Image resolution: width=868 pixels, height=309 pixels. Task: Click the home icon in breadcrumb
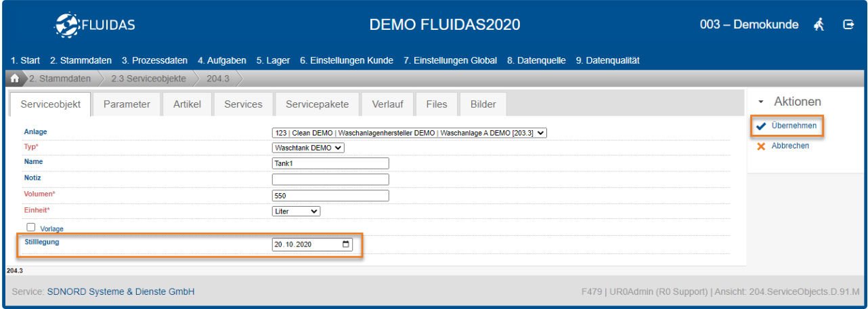coord(16,79)
